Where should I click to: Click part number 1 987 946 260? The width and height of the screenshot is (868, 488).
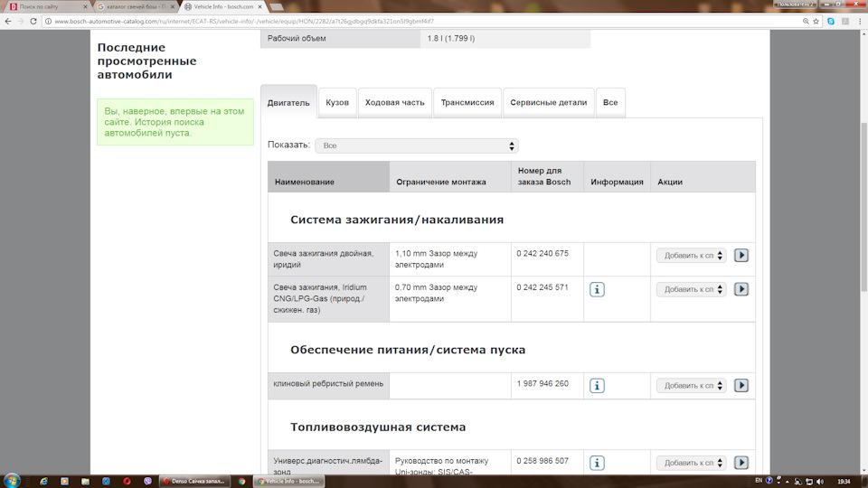pyautogui.click(x=542, y=383)
